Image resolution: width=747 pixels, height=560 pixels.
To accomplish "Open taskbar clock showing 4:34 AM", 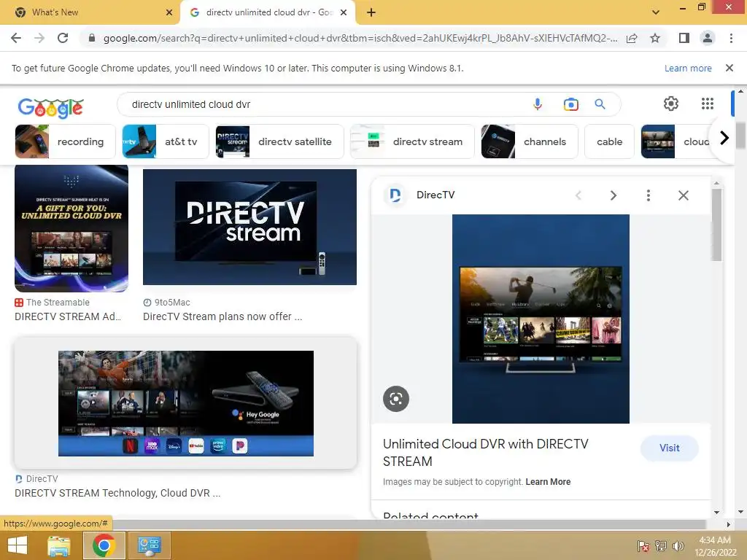I will click(x=715, y=546).
